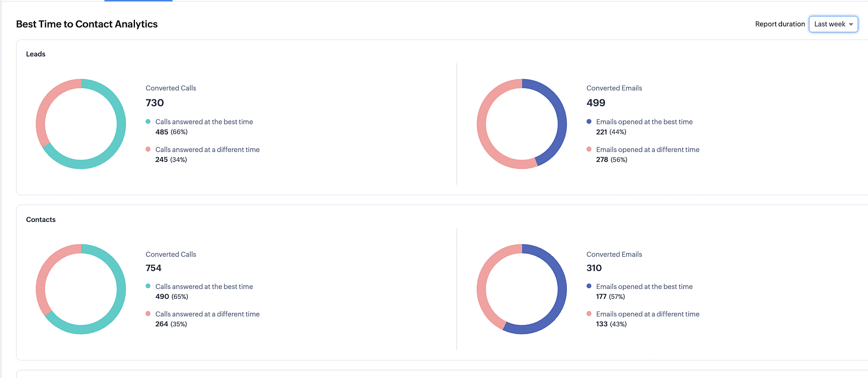Click the pink legend dot for Leads calls at a different time

pyautogui.click(x=148, y=149)
